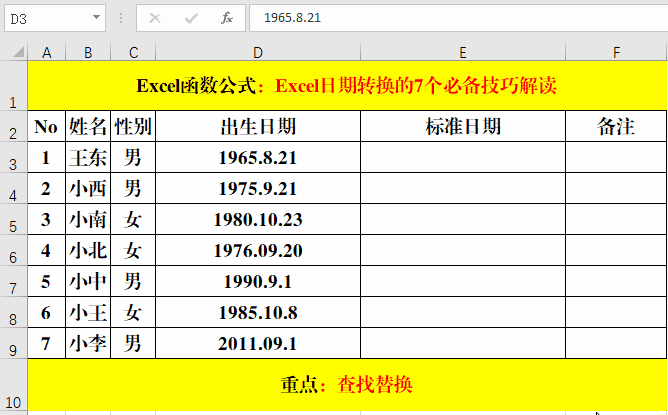Select column D header
668x415 pixels.
click(258, 52)
